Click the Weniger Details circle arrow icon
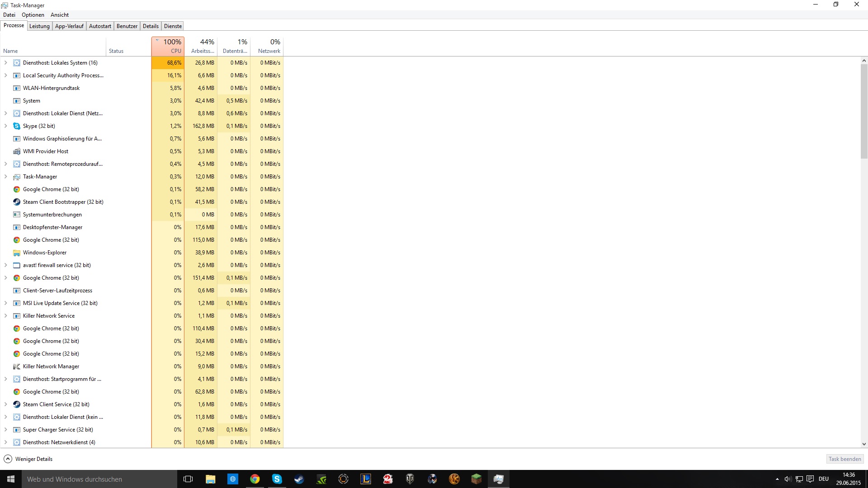868x488 pixels. tap(8, 459)
